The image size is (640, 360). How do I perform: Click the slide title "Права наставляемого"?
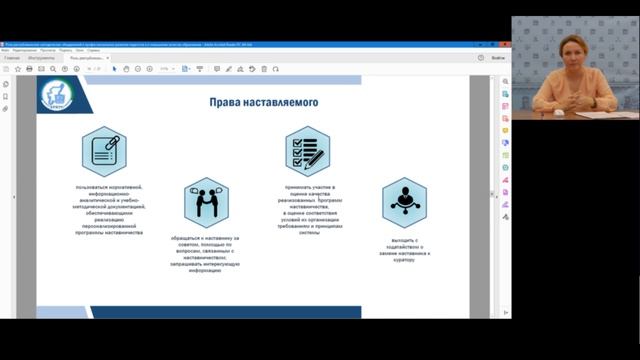264,102
